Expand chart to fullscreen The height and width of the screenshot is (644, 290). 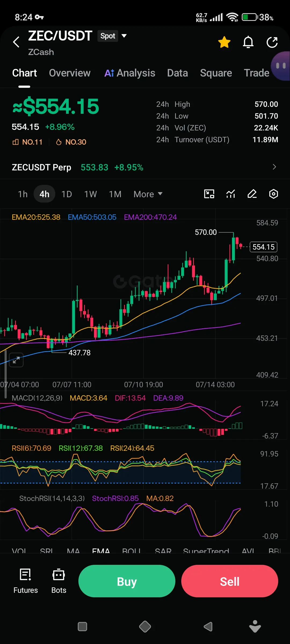point(16,360)
